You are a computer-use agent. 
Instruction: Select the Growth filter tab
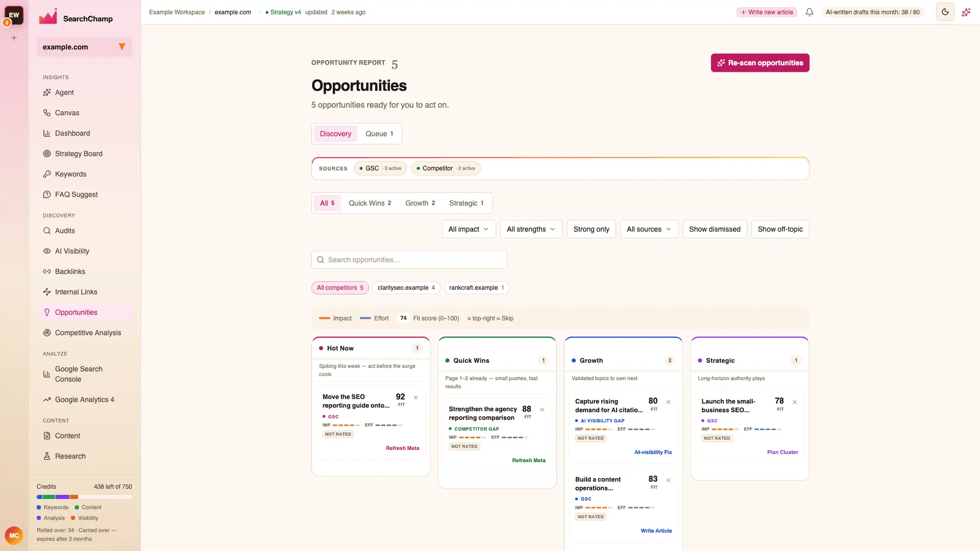click(x=420, y=203)
